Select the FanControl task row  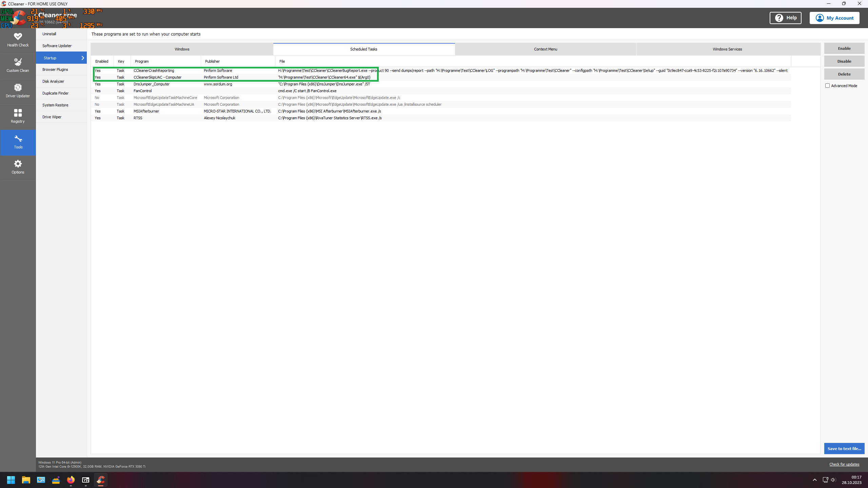pos(237,90)
